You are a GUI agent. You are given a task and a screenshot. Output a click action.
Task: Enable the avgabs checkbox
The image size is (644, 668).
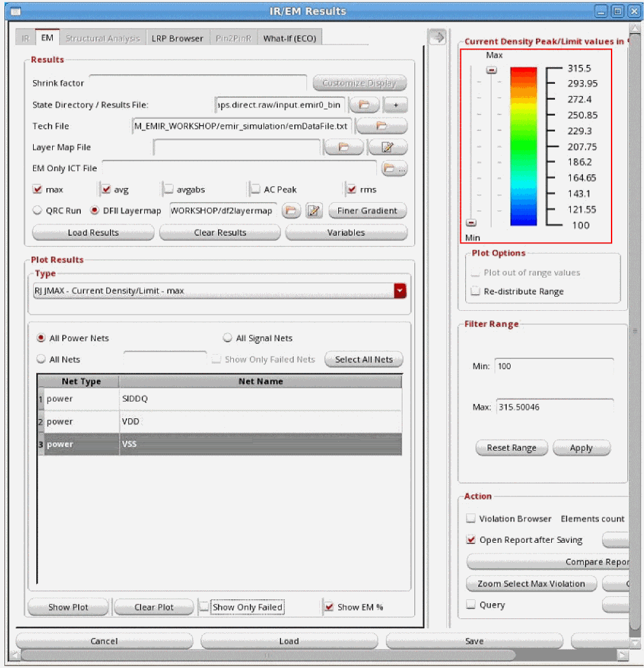tap(169, 189)
